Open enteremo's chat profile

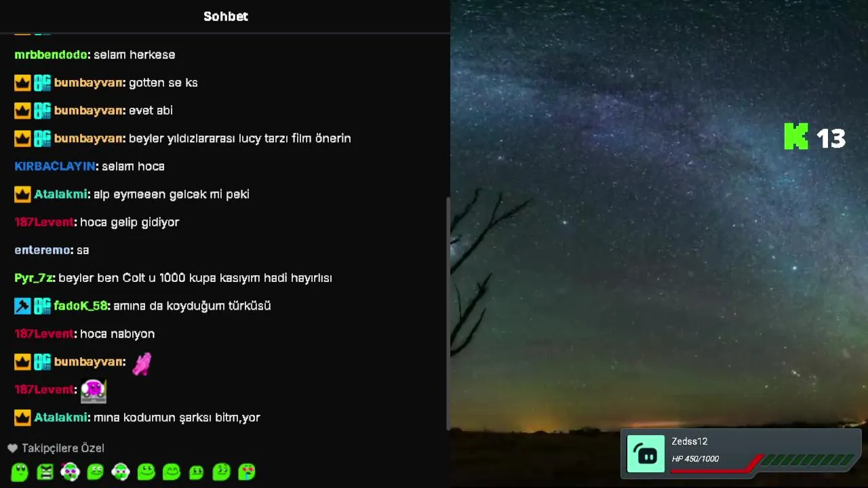point(43,250)
